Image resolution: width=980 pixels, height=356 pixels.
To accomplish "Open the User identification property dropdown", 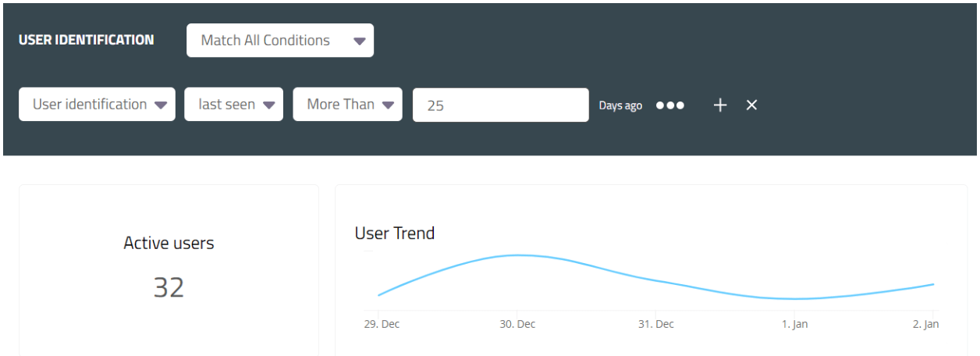I will [97, 105].
